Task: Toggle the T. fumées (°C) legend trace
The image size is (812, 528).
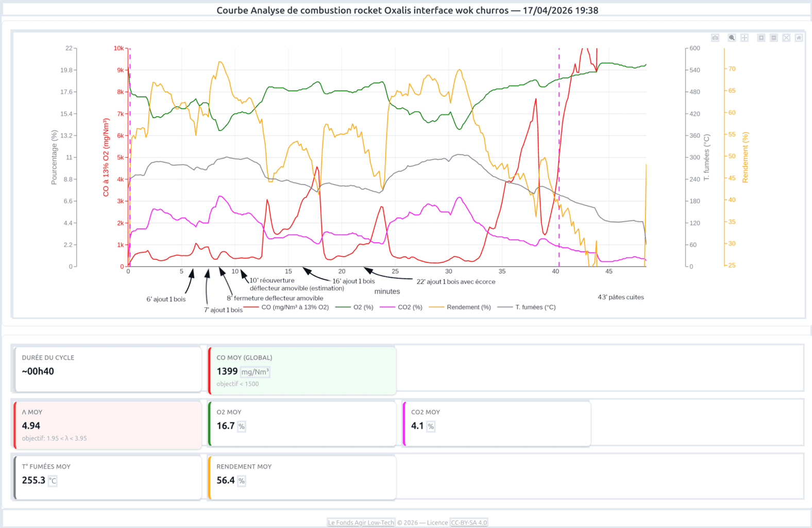Action: (527, 307)
